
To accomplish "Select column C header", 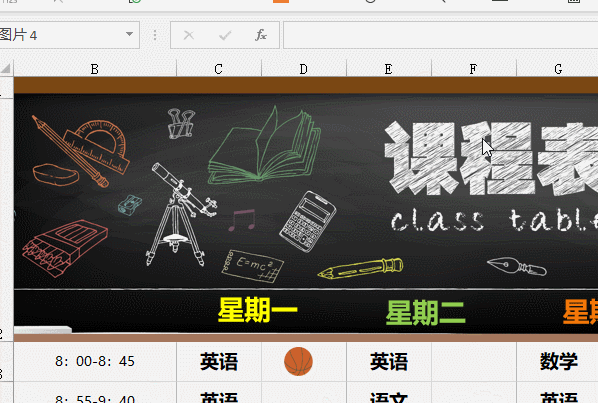I will pos(219,69).
